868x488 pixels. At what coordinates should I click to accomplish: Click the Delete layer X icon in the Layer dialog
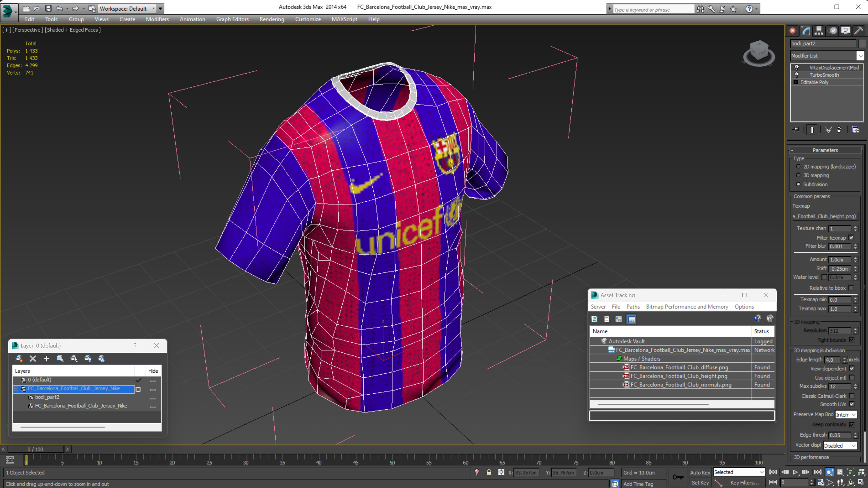33,359
